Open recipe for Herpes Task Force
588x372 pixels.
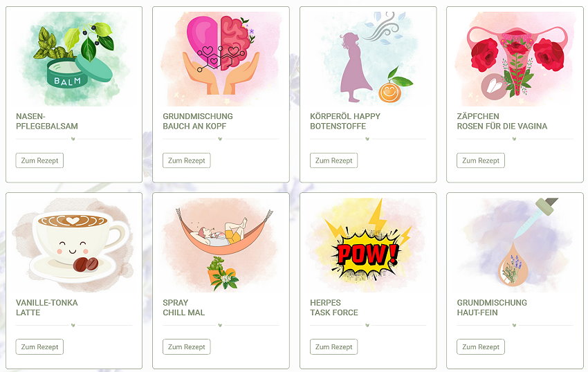(x=333, y=347)
